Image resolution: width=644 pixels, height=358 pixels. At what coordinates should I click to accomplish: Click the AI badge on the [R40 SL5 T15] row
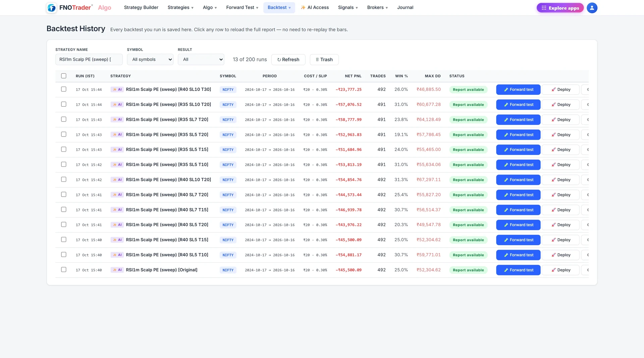coord(117,240)
